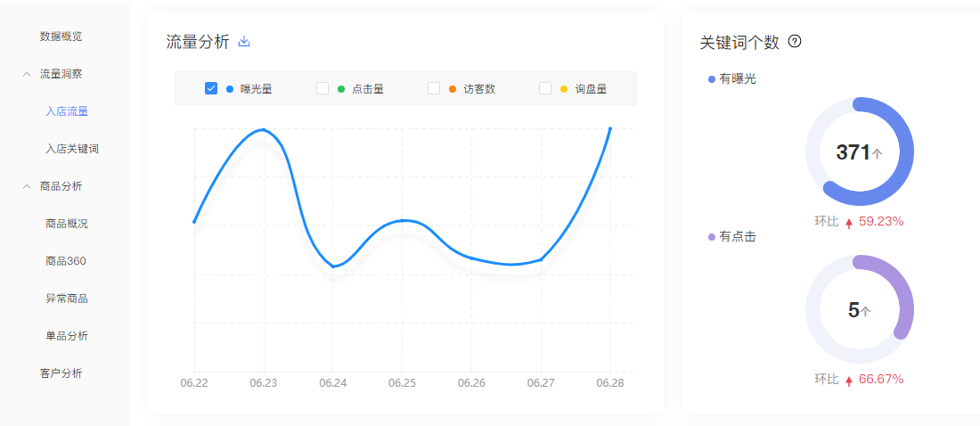This screenshot has width=980, height=426.
Task: Click the help icon next to 关键词个数
Action: [795, 42]
